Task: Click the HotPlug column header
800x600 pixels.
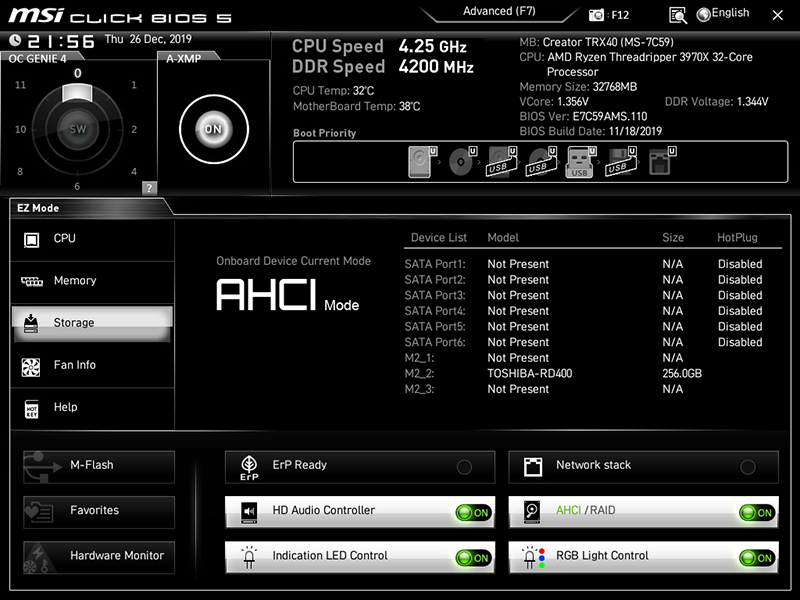Action: (x=737, y=238)
